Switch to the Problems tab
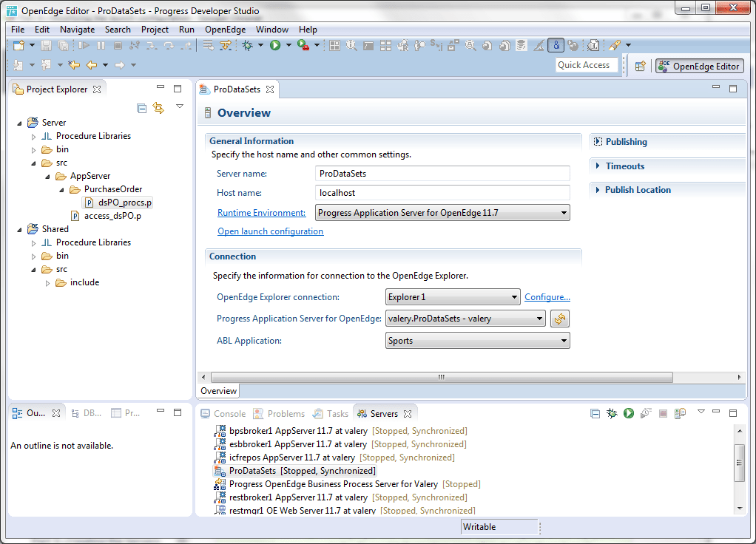This screenshot has height=544, width=756. (279, 414)
